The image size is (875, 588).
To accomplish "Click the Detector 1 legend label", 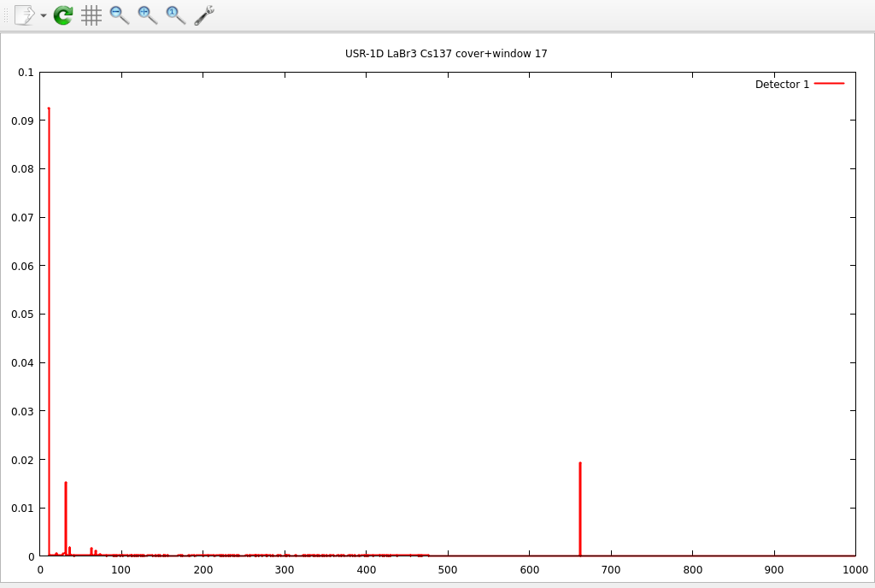I will point(781,84).
